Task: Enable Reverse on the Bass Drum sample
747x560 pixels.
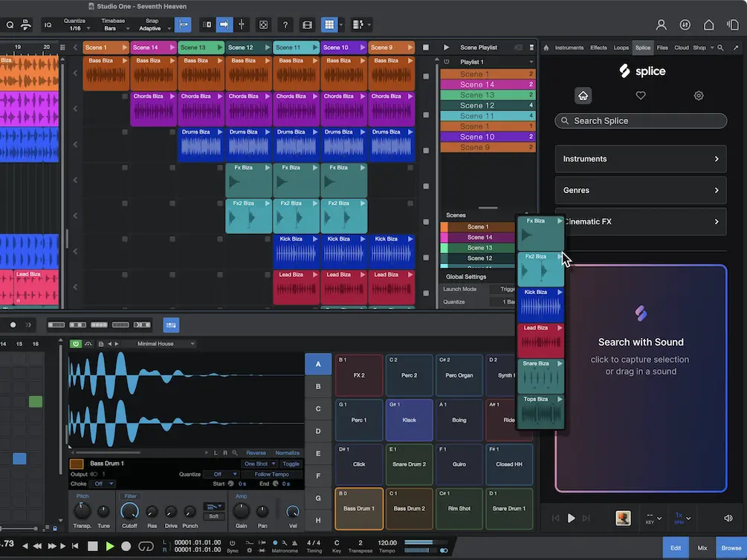Action: [x=256, y=452]
